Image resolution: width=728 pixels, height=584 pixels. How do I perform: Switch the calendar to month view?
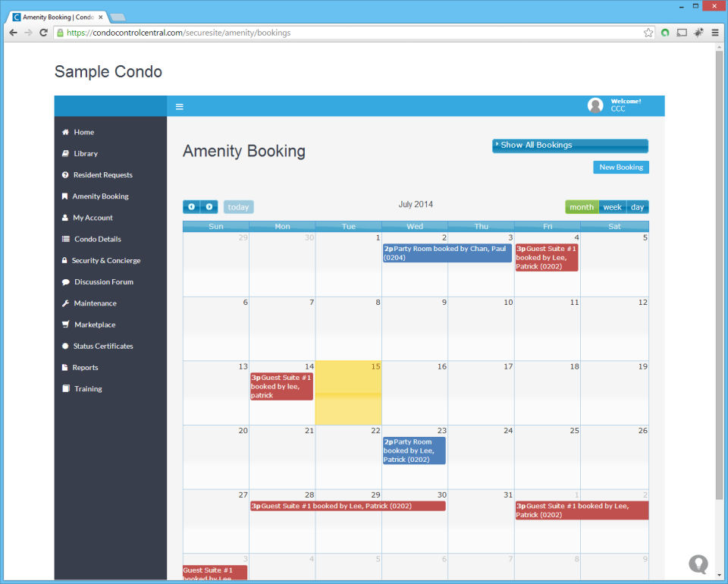[582, 207]
